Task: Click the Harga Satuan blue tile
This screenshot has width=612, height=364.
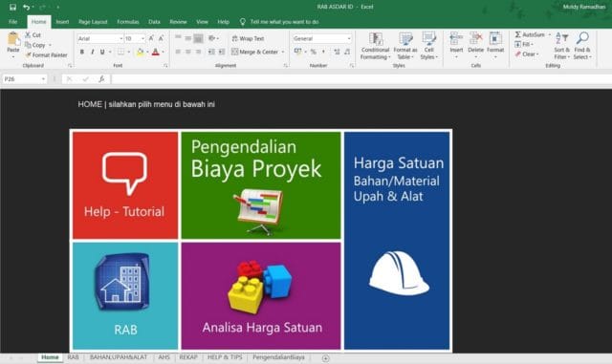Action: click(397, 241)
